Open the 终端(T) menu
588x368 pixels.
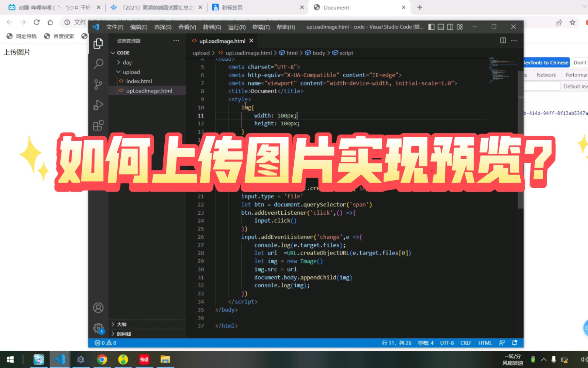coord(261,27)
